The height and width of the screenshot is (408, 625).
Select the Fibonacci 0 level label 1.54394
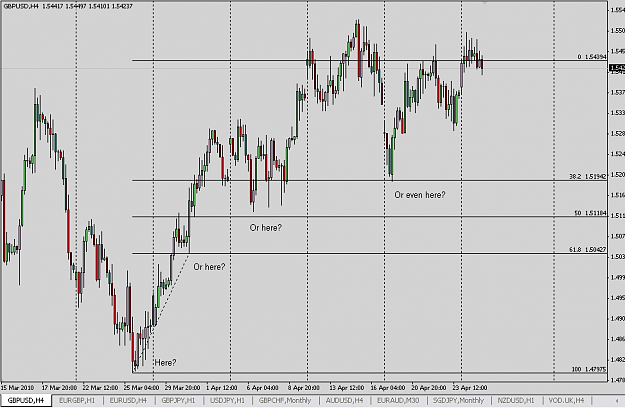point(592,57)
